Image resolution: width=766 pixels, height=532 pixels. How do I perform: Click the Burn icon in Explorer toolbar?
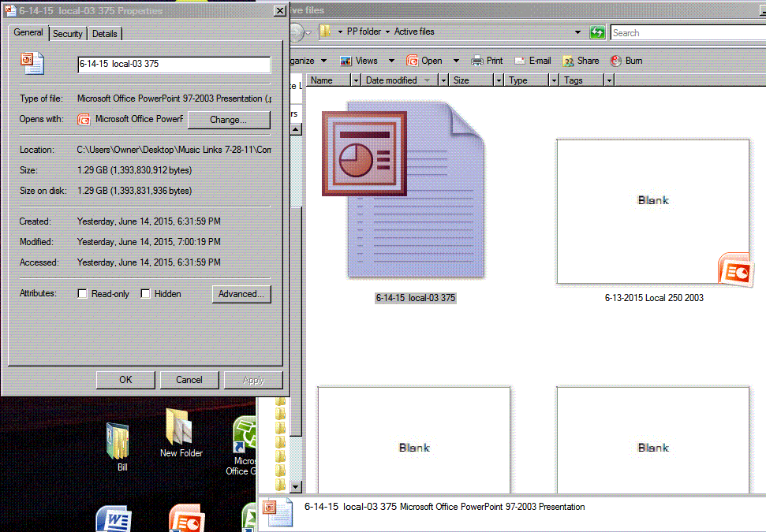[x=615, y=61]
